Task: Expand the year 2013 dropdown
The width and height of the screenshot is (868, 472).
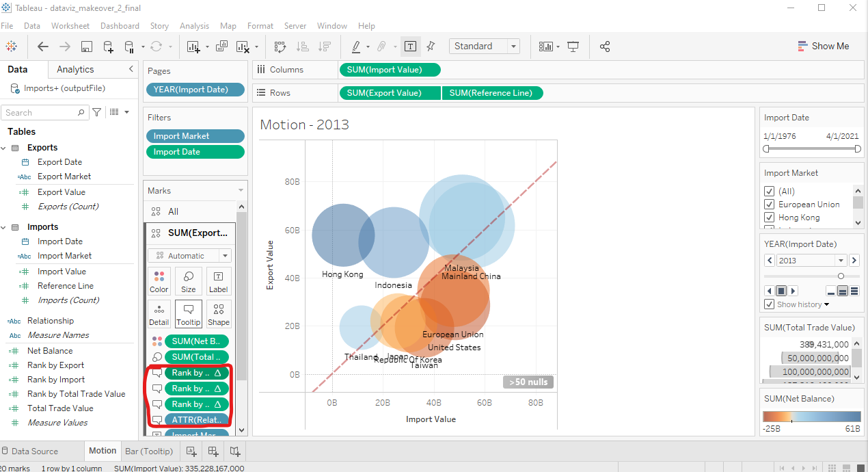Action: pos(841,261)
